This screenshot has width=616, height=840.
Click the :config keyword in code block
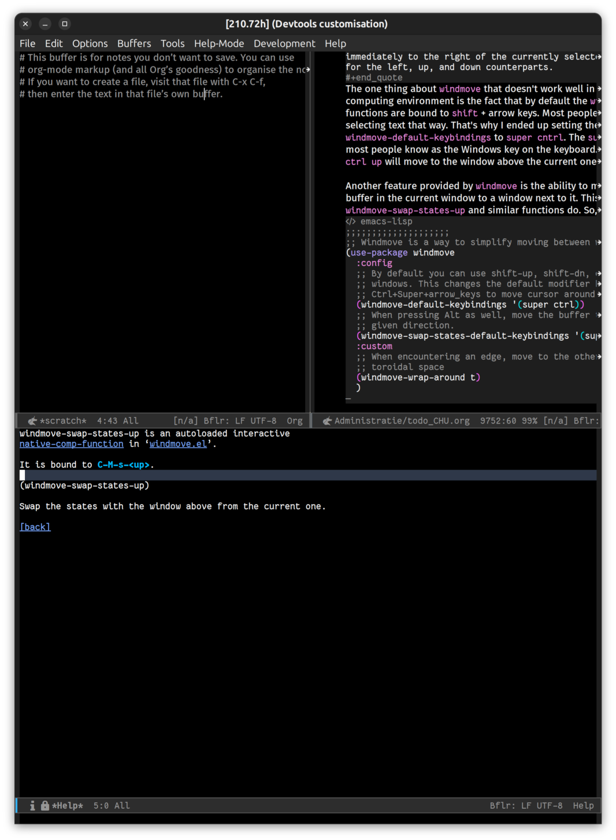point(374,263)
